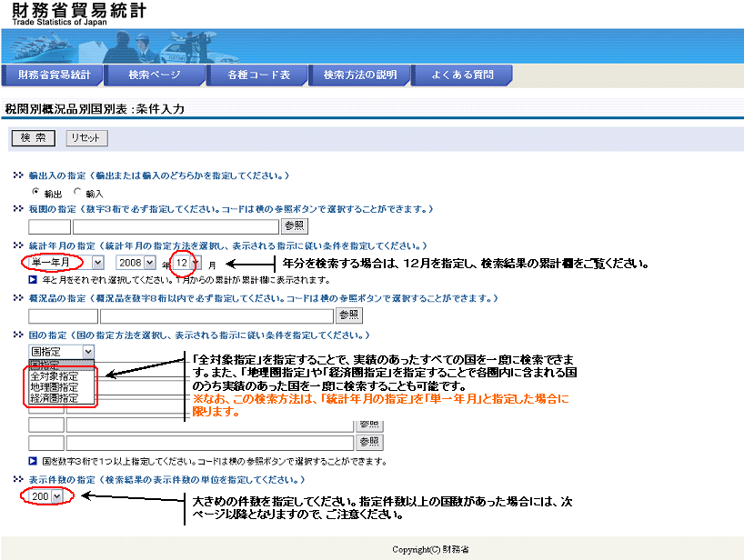Switch to the よくある質問 tab

pyautogui.click(x=463, y=75)
